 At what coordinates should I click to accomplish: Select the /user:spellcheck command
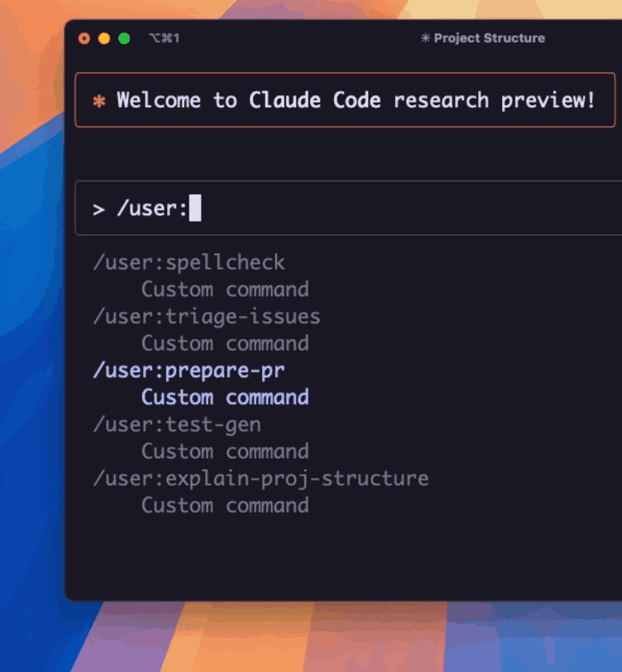[x=189, y=262]
